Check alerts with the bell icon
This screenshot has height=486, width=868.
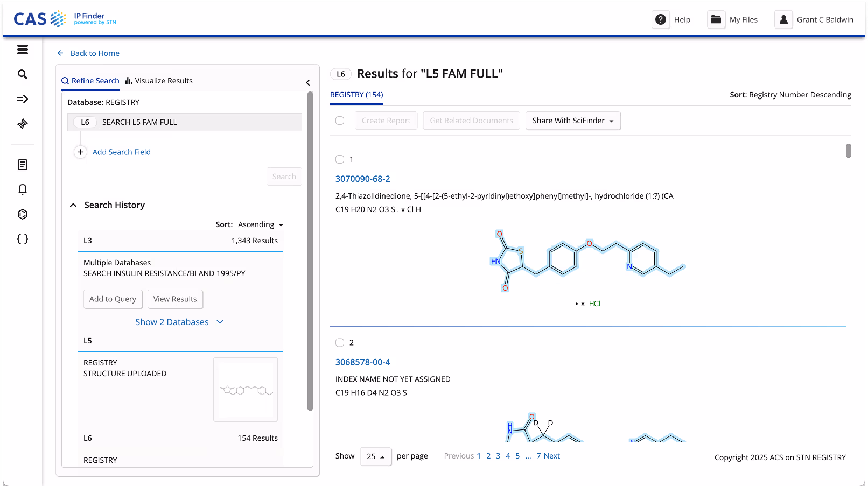(23, 189)
